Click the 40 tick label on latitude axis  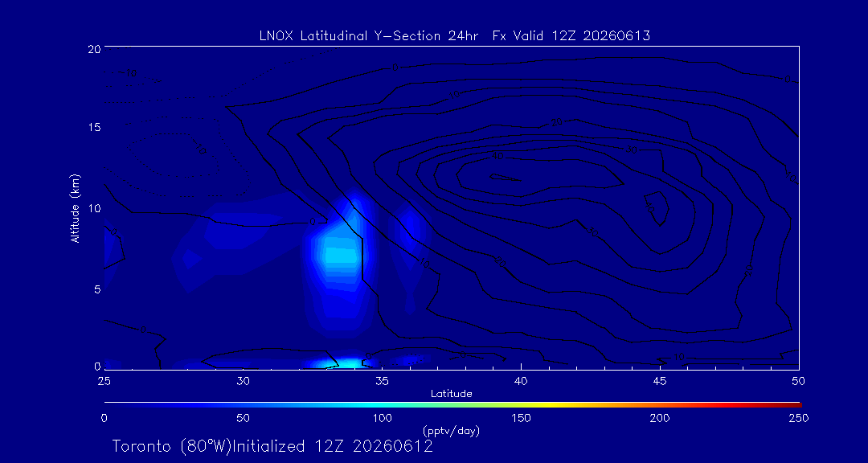point(521,381)
